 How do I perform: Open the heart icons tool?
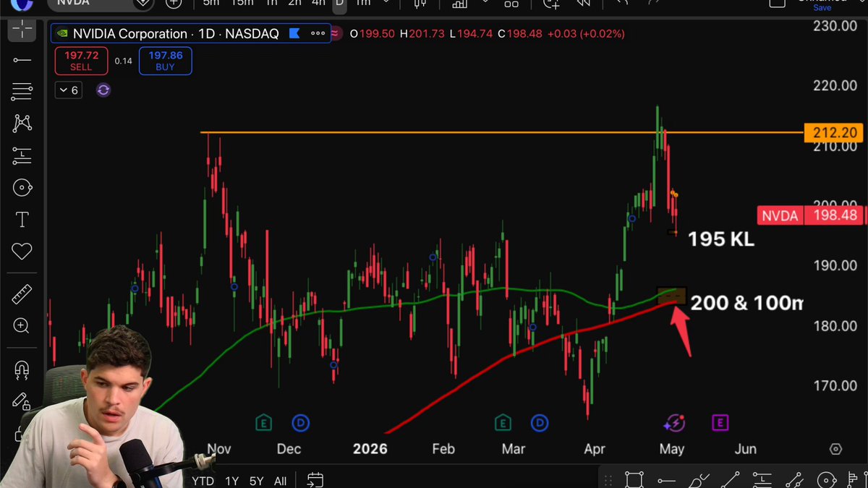click(x=22, y=251)
